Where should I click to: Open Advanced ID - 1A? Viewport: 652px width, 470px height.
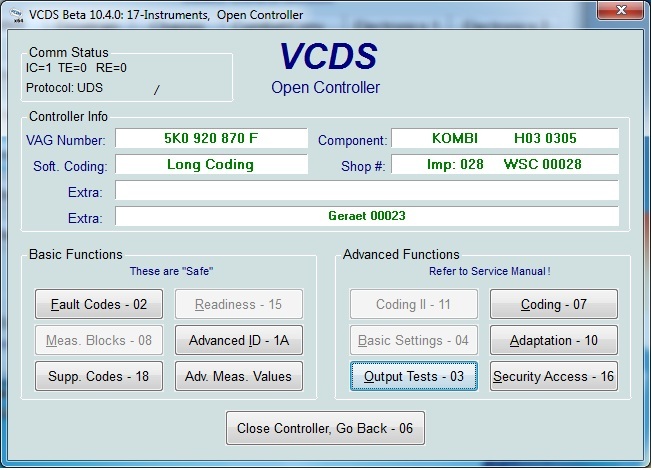(x=239, y=340)
